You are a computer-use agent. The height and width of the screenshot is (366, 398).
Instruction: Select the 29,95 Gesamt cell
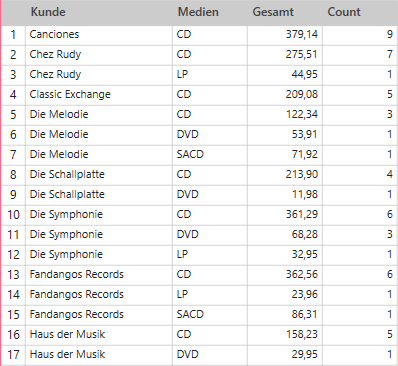point(285,355)
